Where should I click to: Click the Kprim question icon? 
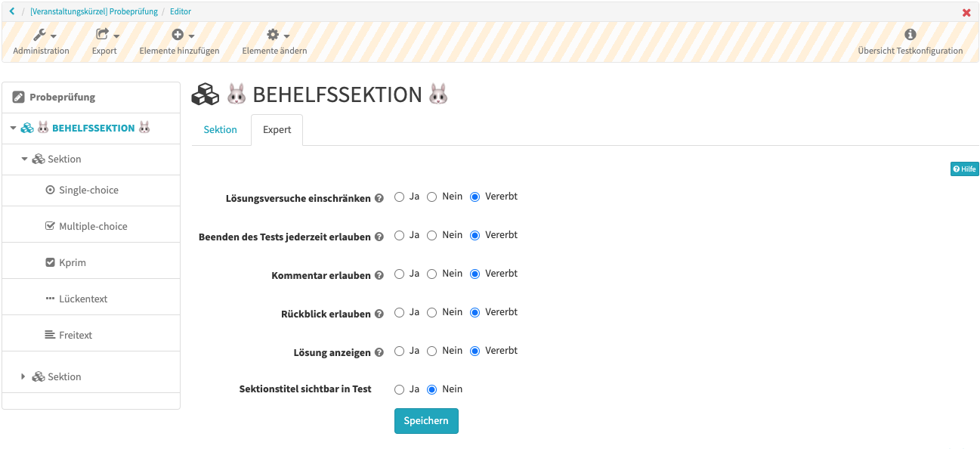(x=51, y=262)
